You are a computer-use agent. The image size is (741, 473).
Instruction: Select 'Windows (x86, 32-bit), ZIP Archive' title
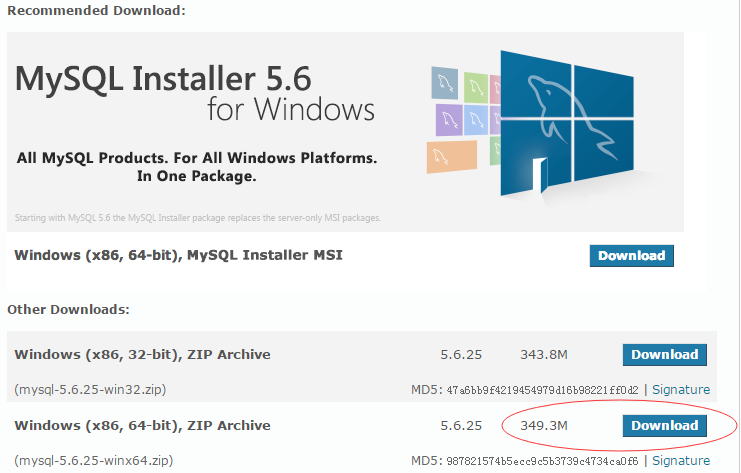tap(142, 354)
